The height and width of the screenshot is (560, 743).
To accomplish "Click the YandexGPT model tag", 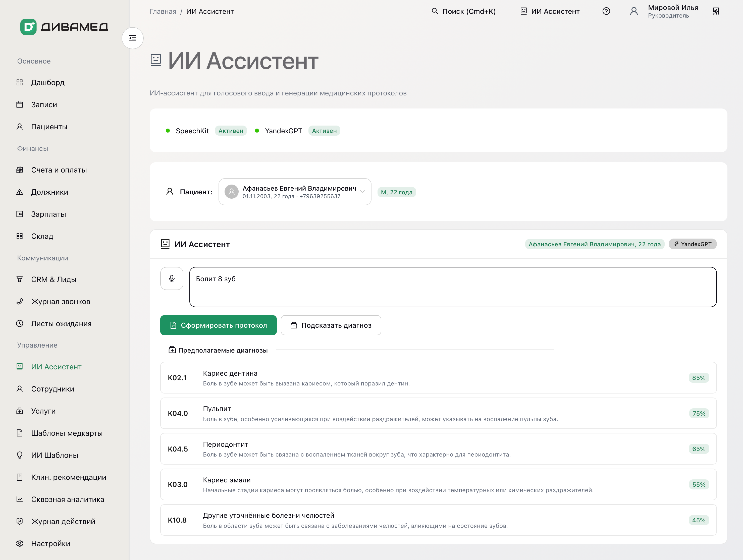I will (692, 244).
